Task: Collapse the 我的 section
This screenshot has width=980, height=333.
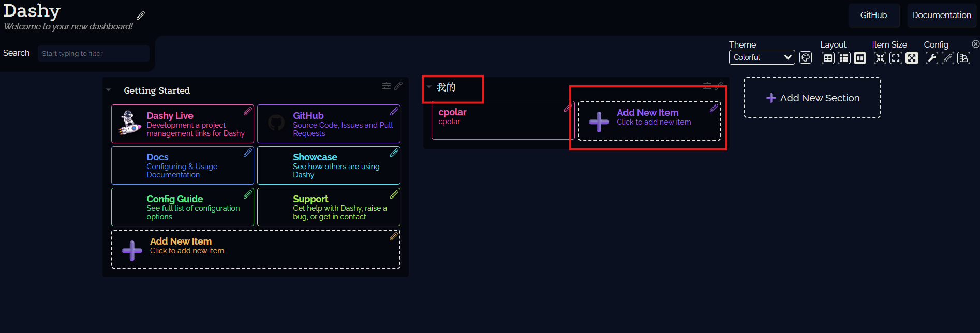Action: coord(429,87)
